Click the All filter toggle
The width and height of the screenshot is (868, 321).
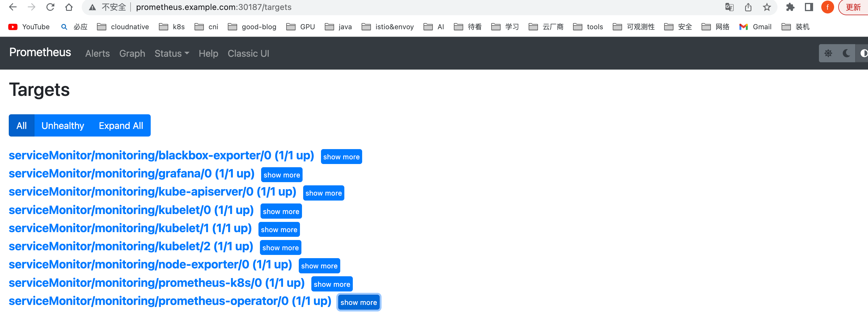point(21,125)
